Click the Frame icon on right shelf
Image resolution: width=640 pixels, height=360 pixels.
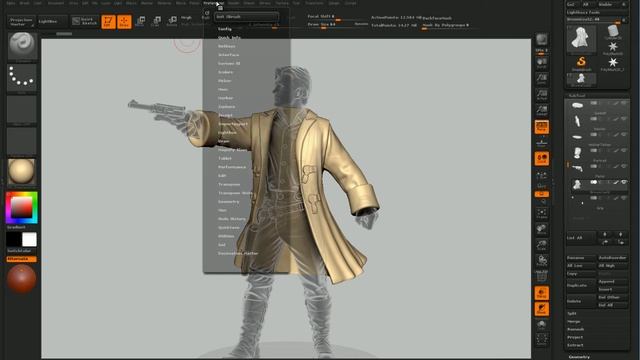tap(542, 213)
